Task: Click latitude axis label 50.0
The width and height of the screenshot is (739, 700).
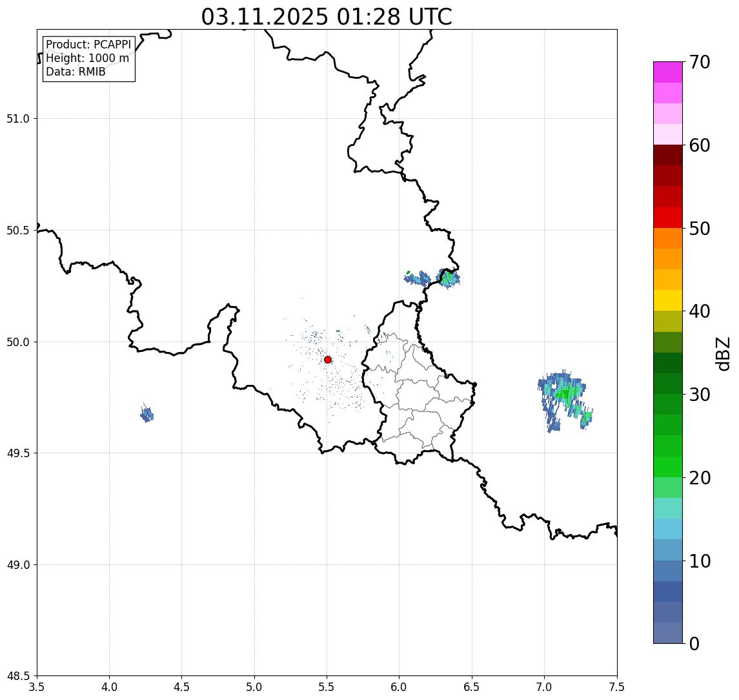Action: pos(17,342)
